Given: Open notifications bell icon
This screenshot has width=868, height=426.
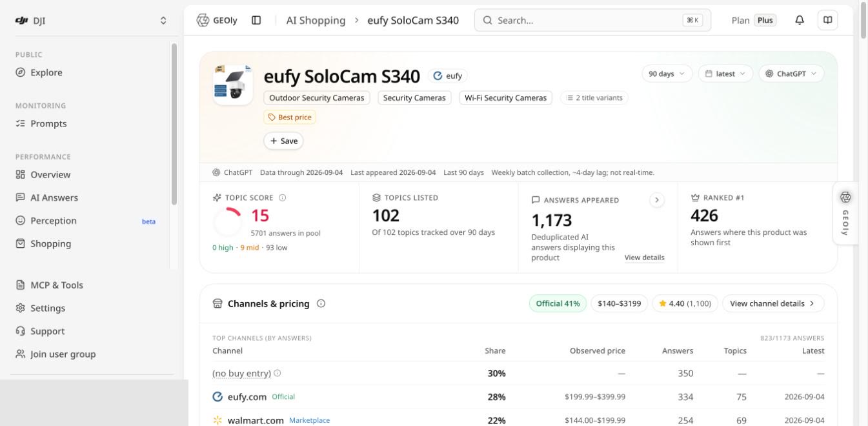Looking at the screenshot, I should 800,21.
